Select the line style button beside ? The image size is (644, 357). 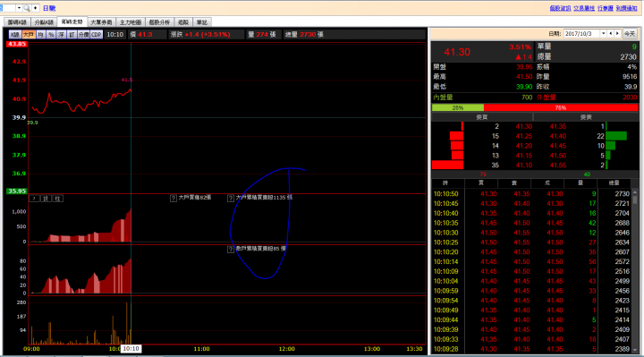[46, 199]
